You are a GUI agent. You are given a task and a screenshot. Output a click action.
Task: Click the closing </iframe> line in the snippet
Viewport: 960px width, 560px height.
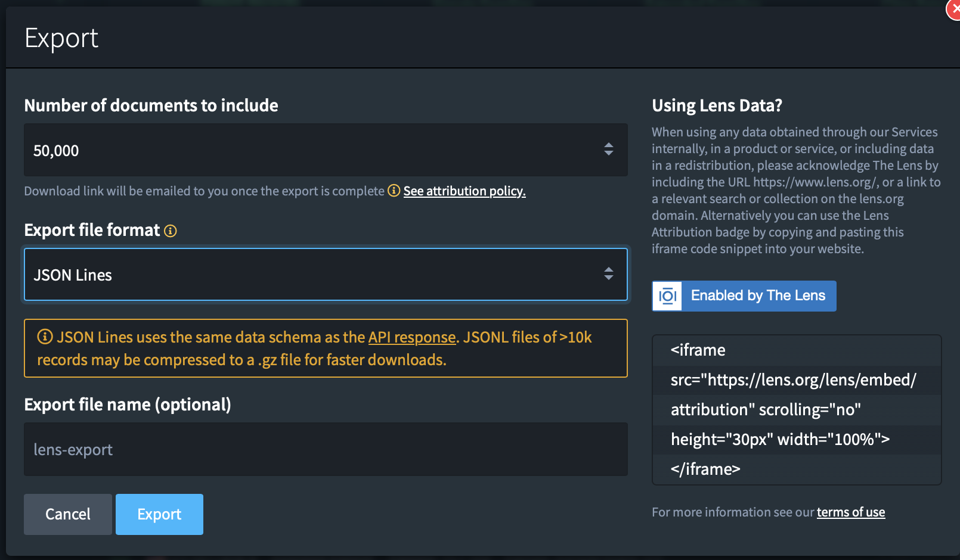click(705, 469)
